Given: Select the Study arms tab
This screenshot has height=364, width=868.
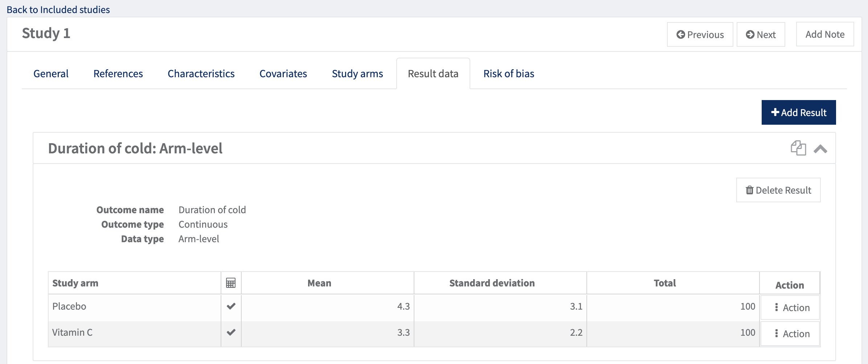Looking at the screenshot, I should point(357,74).
